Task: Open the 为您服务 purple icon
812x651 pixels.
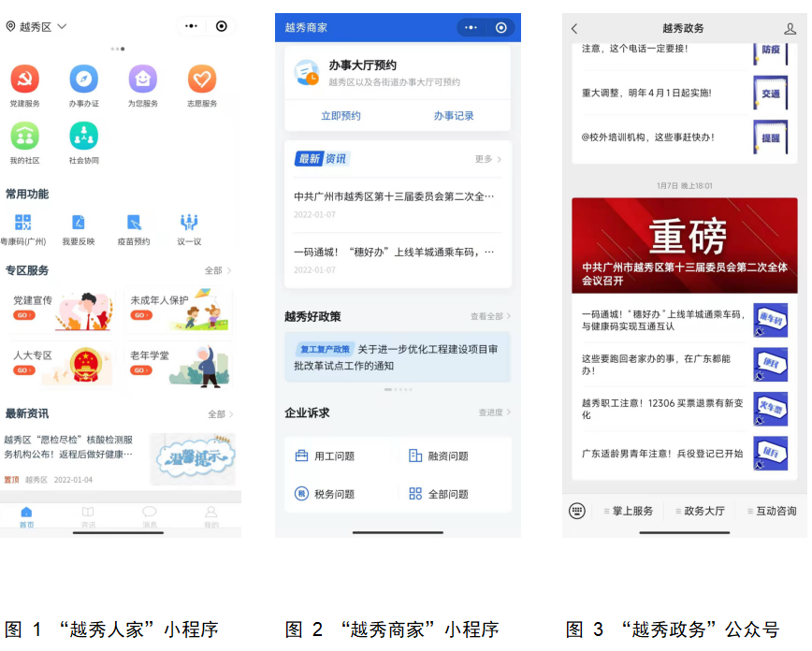Action: click(142, 79)
